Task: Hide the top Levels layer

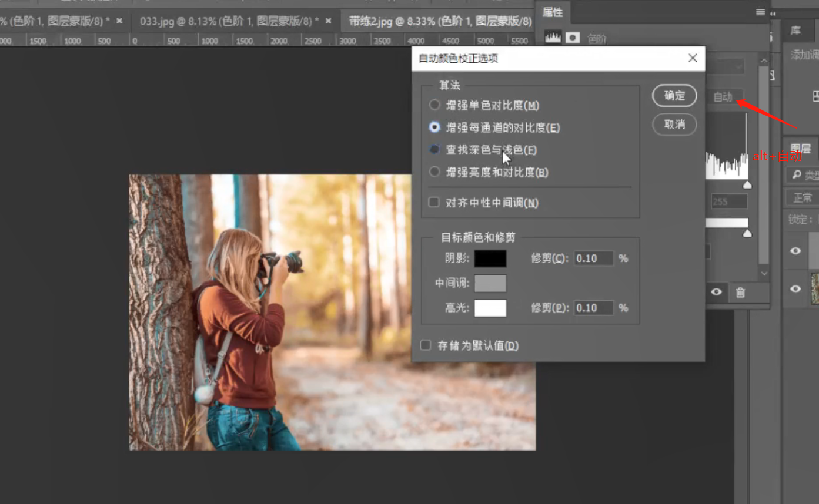Action: point(795,251)
